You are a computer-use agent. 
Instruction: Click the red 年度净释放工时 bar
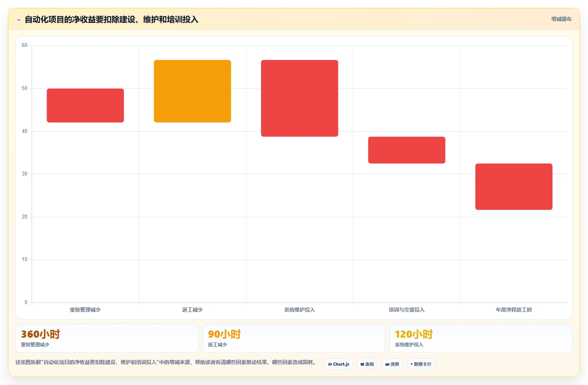tap(514, 187)
